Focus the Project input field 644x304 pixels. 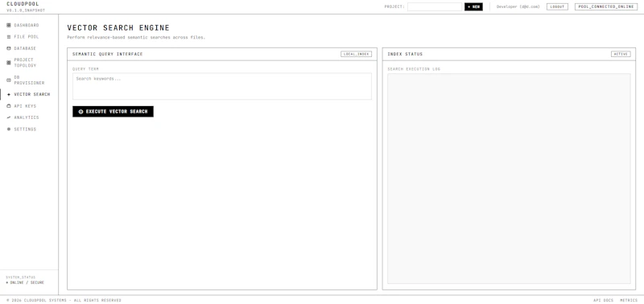(435, 7)
